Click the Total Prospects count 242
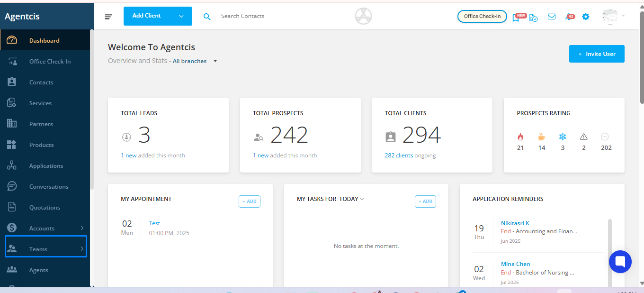Image resolution: width=644 pixels, height=293 pixels. pos(289,136)
